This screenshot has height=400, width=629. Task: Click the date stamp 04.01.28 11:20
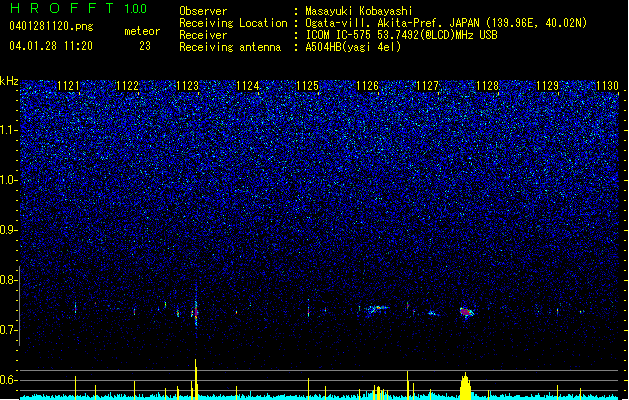(51, 46)
